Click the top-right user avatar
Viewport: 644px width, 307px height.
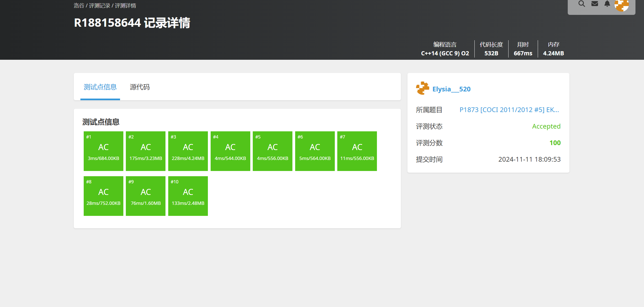(x=622, y=5)
